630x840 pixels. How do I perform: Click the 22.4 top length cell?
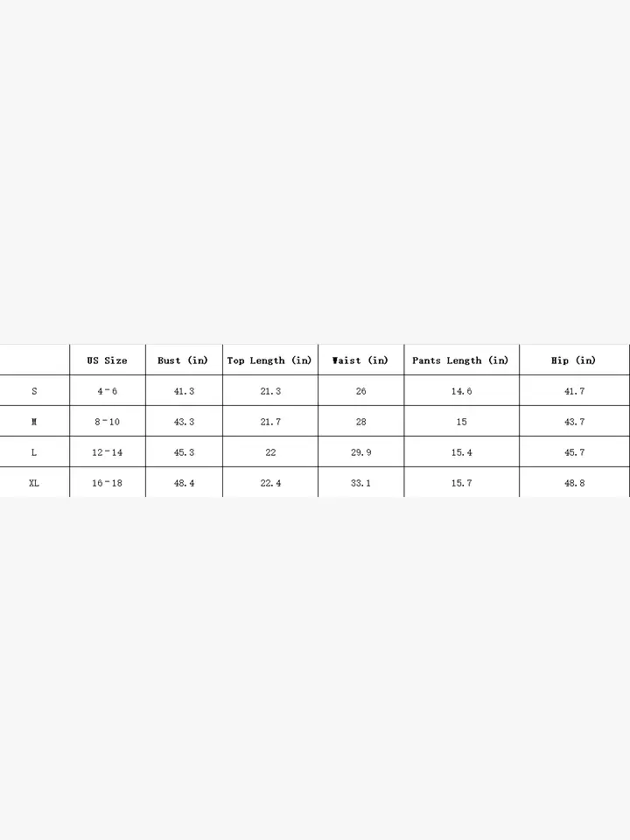click(x=270, y=482)
